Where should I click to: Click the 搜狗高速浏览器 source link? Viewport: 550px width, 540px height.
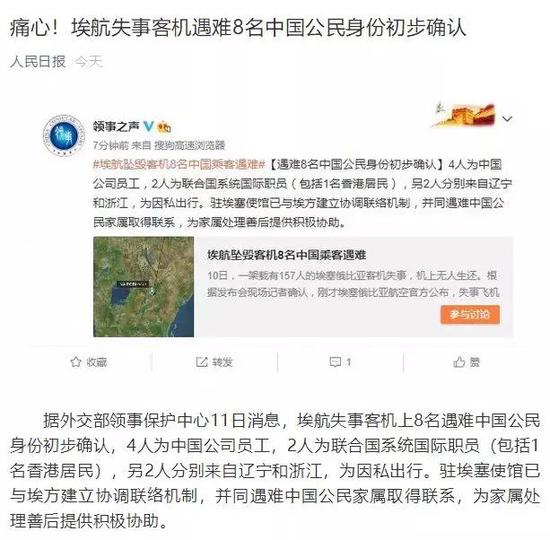click(x=190, y=145)
